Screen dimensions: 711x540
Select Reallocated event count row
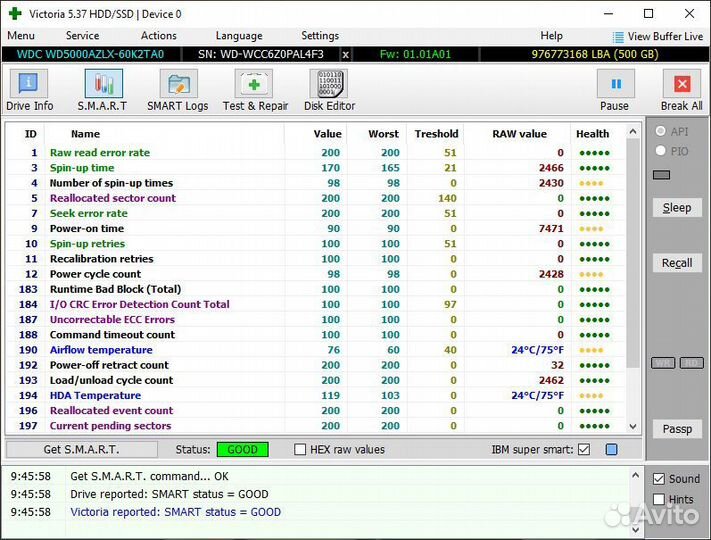click(x=316, y=411)
